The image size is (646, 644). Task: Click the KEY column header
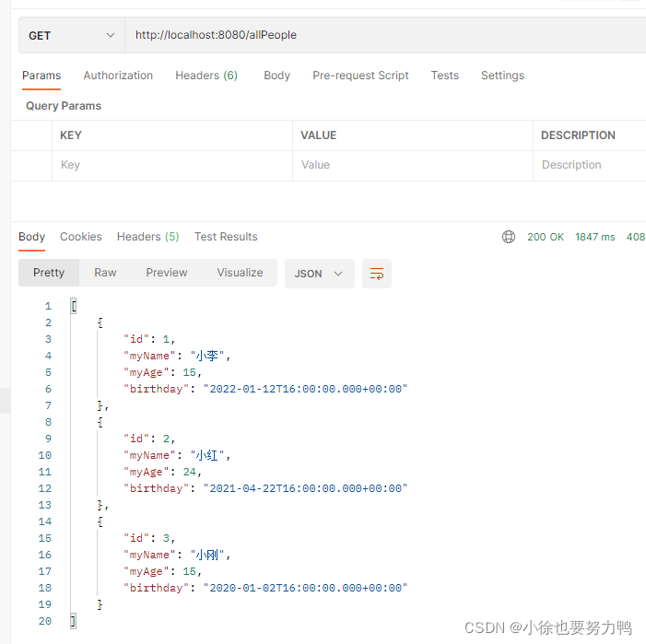click(x=71, y=135)
